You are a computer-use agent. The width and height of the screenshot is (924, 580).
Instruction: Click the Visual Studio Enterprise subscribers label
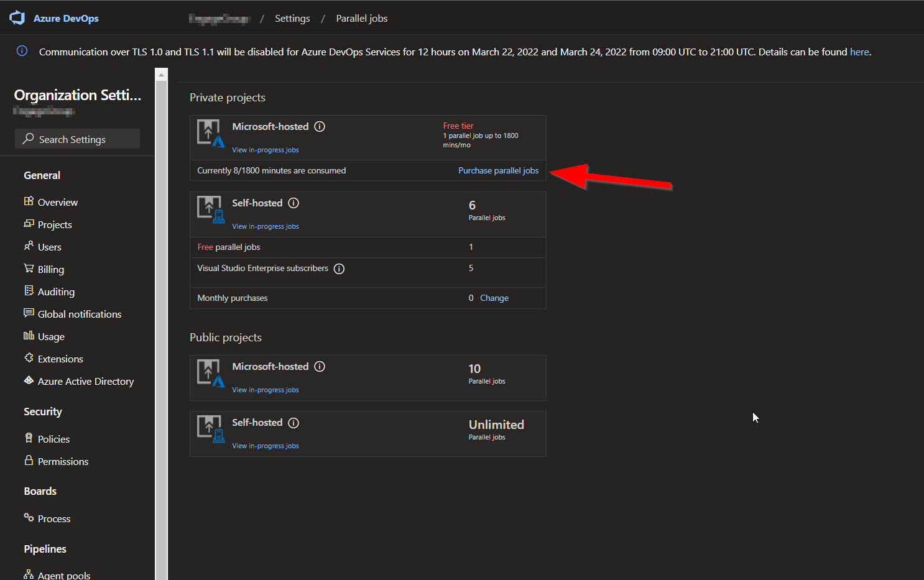click(x=263, y=269)
